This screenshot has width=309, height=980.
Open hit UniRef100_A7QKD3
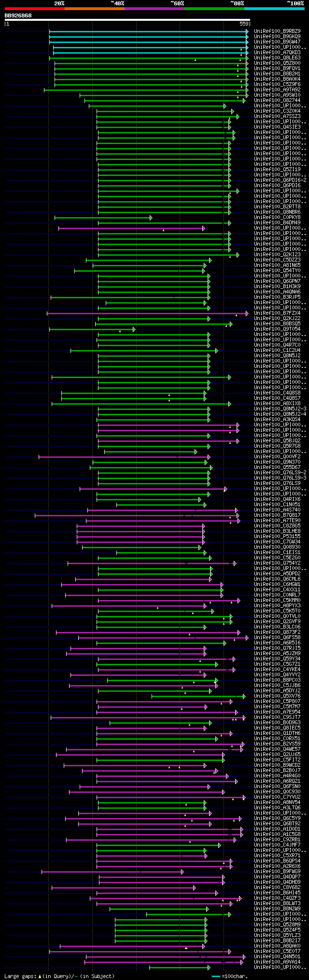coord(277,52)
